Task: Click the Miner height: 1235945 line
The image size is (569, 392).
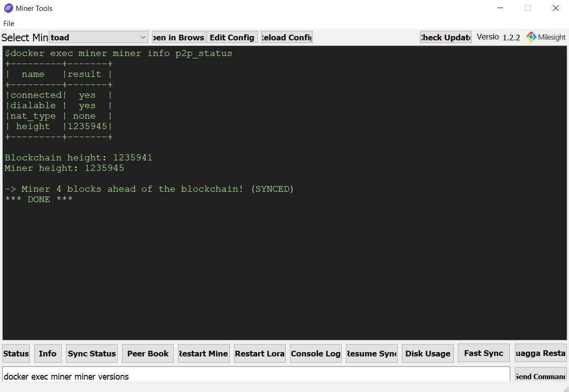Action: (64, 168)
